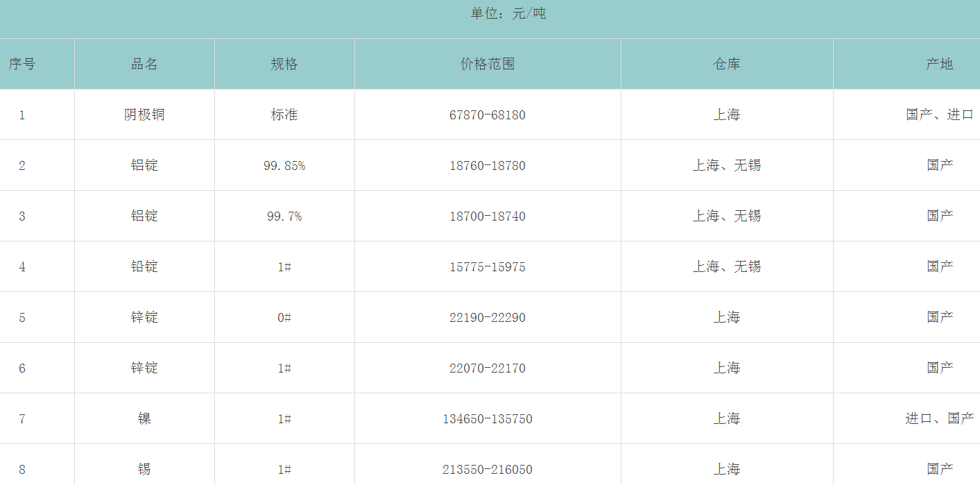Select the 阴极铜 product name cell
Image resolution: width=980 pixels, height=485 pixels.
144,114
